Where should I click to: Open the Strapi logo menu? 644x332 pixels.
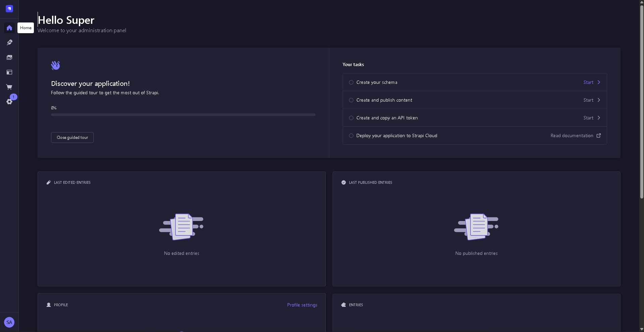[9, 9]
